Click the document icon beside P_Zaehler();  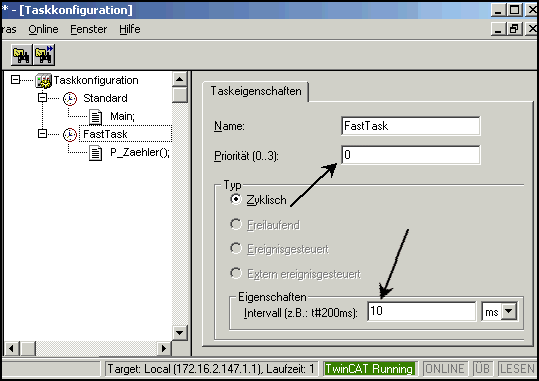(96, 153)
